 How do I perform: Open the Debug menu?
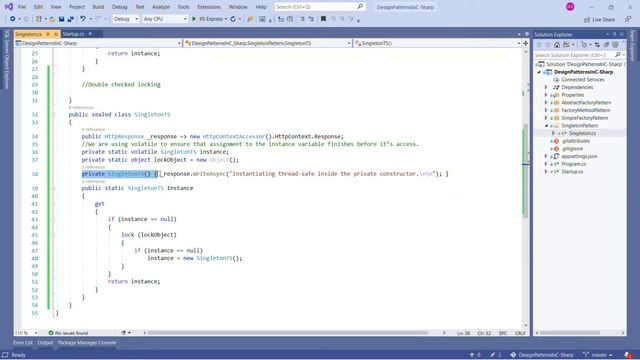tap(120, 7)
